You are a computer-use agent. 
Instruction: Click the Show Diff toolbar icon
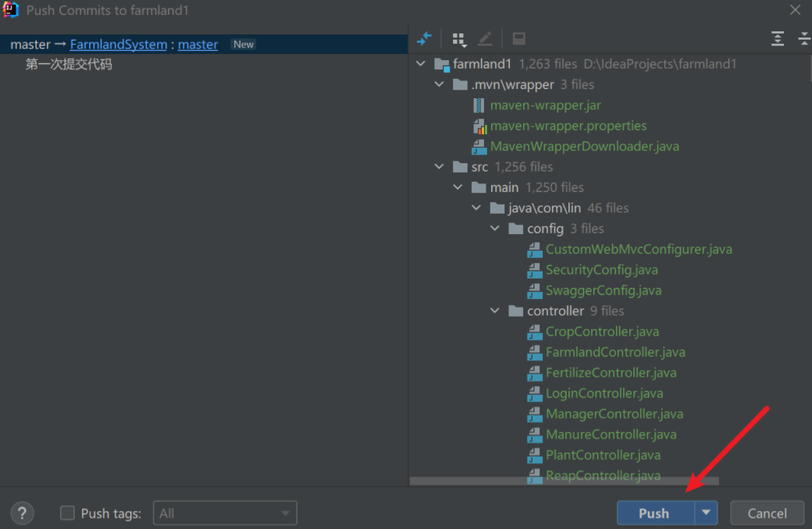(x=424, y=38)
